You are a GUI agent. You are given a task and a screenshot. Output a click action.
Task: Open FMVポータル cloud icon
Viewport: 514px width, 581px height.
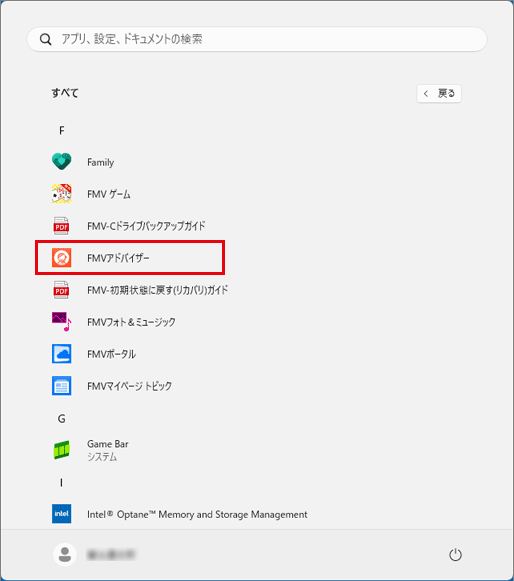coord(62,354)
